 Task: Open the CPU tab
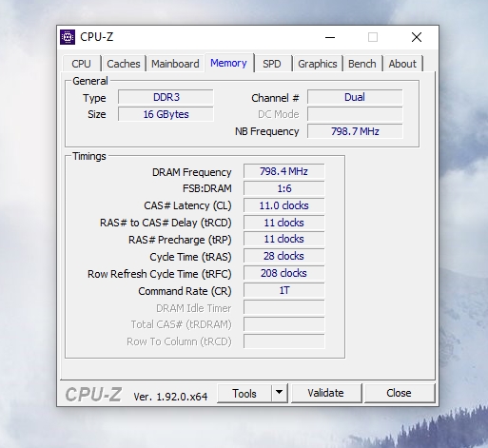81,64
